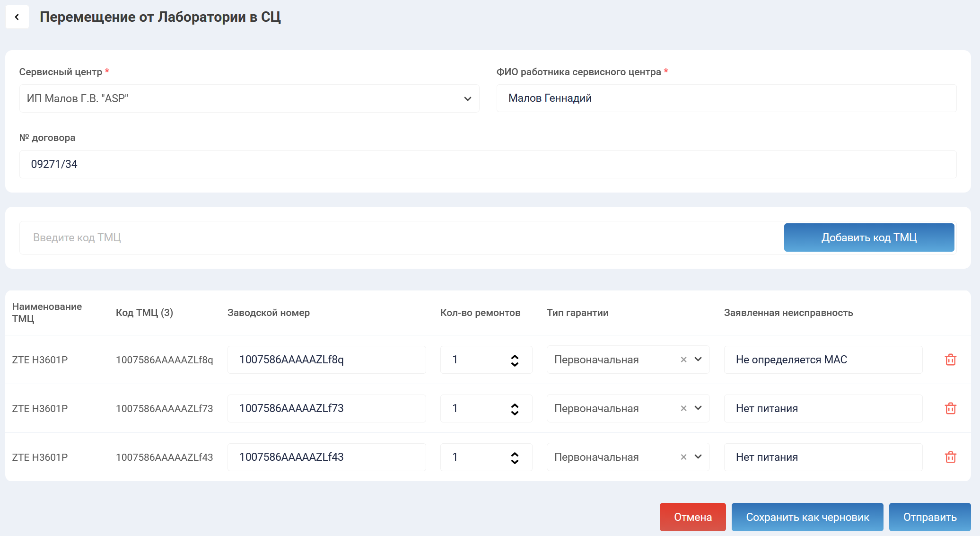The image size is (980, 536).
Task: Edit fault field Не определяется MAC
Action: [x=823, y=360]
